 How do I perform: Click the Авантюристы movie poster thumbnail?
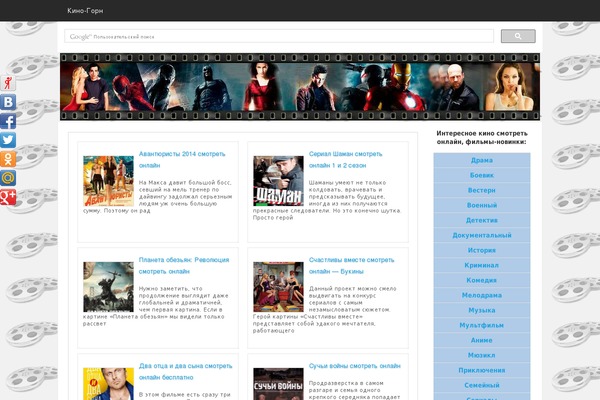[x=109, y=181]
